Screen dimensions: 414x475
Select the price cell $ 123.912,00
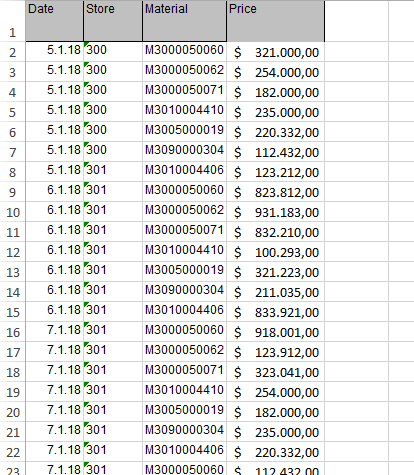(x=275, y=352)
